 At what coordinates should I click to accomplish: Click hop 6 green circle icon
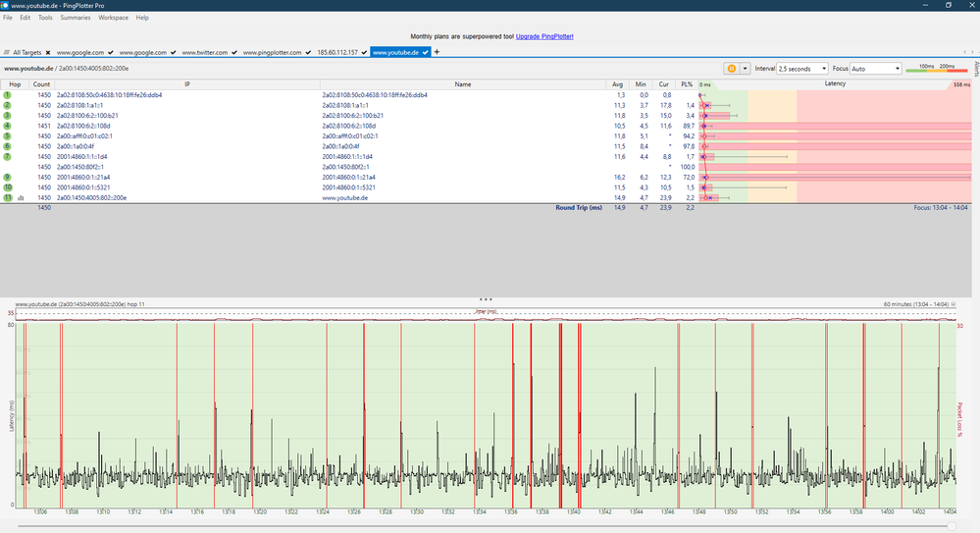[8, 146]
